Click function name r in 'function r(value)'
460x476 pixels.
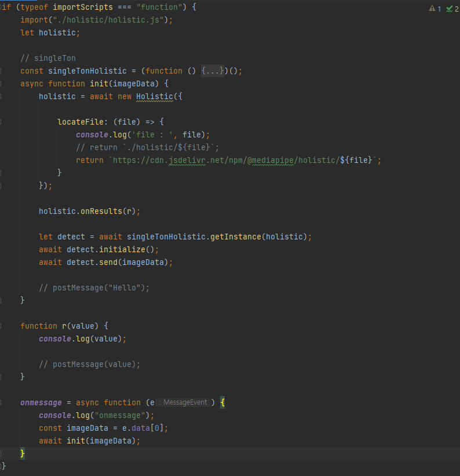coord(64,326)
